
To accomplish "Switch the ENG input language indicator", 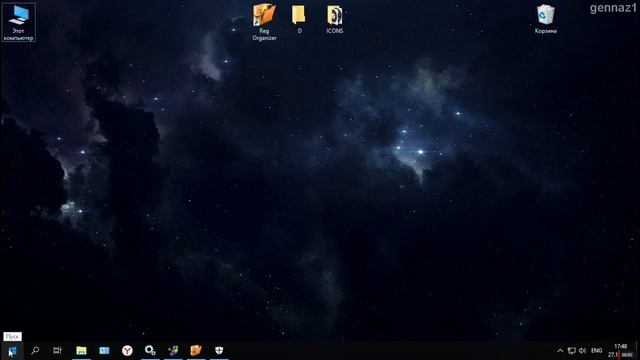I will pyautogui.click(x=596, y=351).
